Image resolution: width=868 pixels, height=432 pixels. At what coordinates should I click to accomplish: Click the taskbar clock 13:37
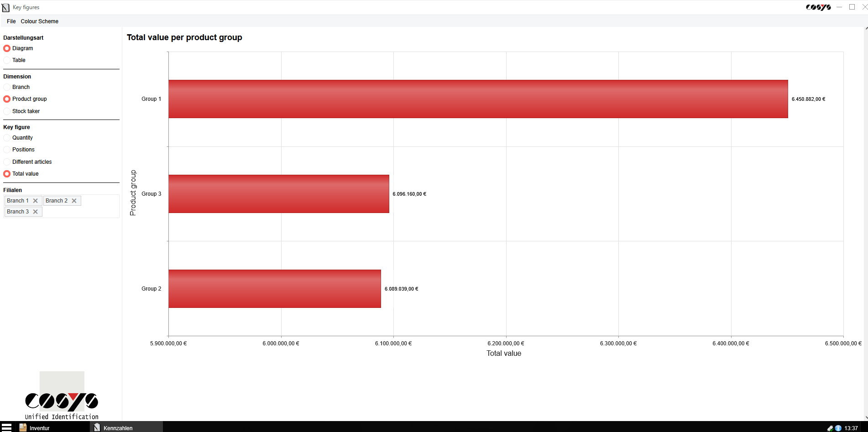click(851, 428)
